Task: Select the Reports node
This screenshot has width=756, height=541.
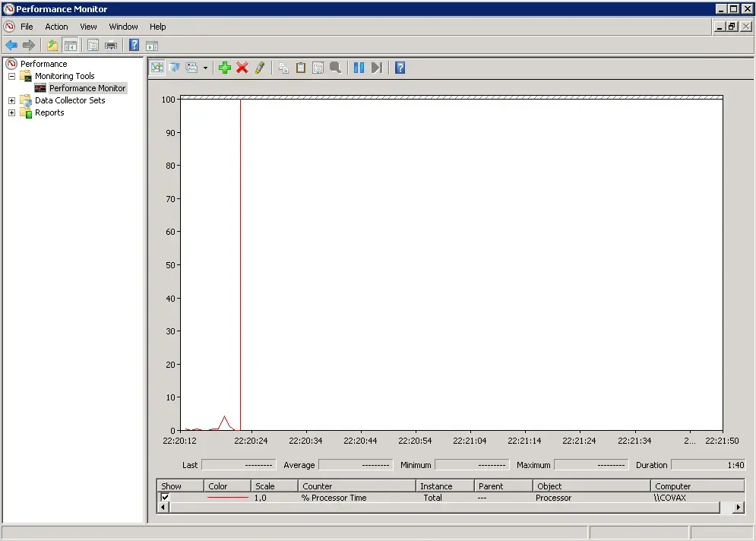Action: pyautogui.click(x=49, y=112)
